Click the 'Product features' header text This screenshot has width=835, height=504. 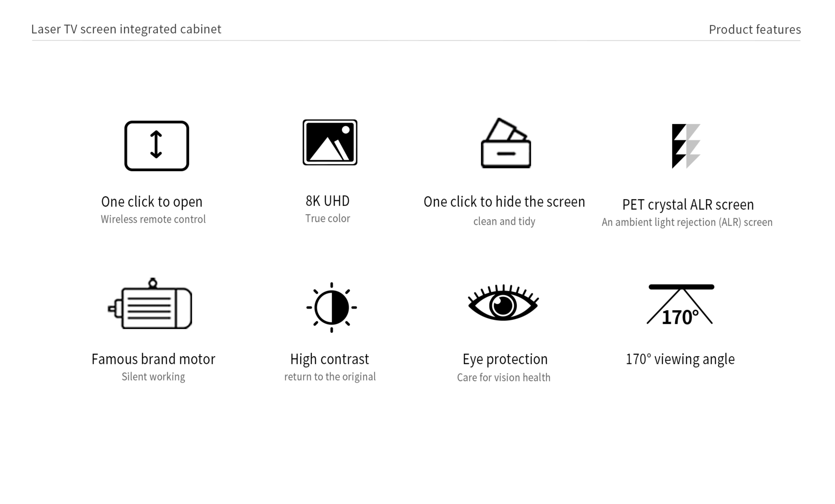[755, 29]
